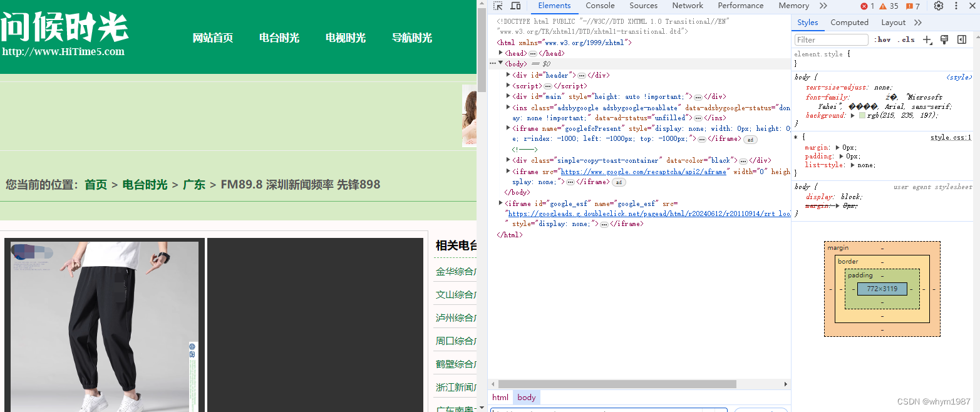Click the ellipsis inside the script element

547,86
